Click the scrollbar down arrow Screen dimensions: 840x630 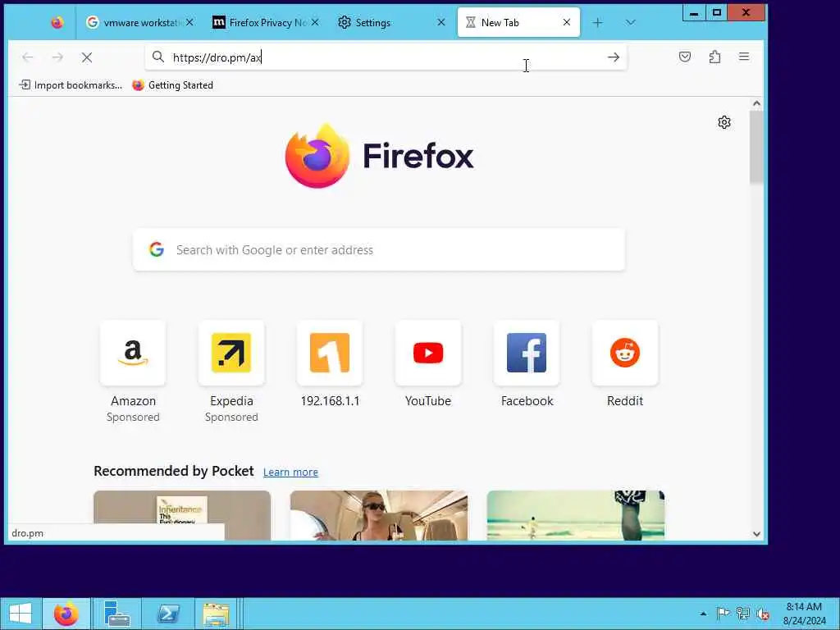756,533
